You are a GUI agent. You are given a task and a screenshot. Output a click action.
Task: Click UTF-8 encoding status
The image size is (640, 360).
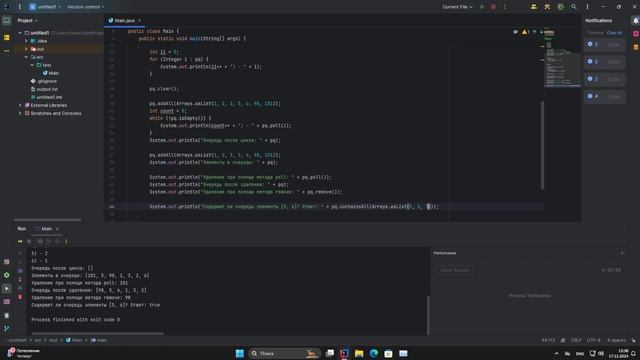click(x=593, y=340)
